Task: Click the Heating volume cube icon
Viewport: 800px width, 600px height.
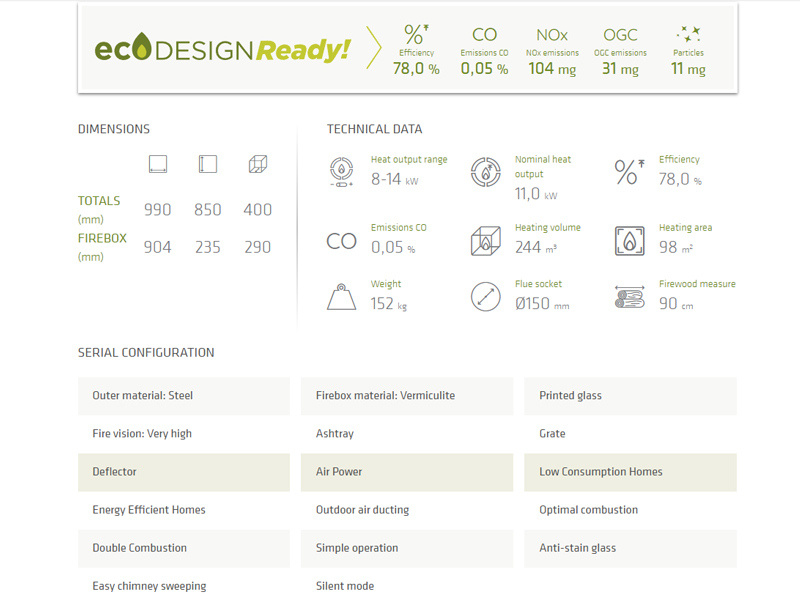Action: [485, 240]
